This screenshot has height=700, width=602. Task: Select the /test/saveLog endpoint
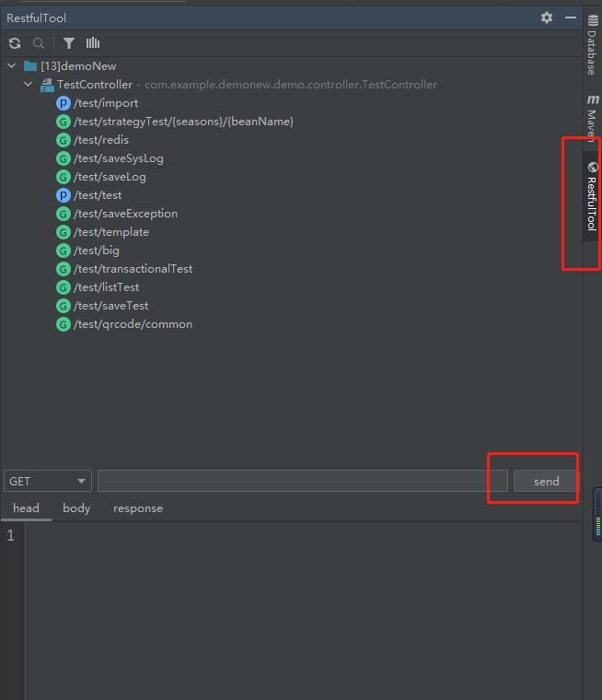pyautogui.click(x=110, y=177)
